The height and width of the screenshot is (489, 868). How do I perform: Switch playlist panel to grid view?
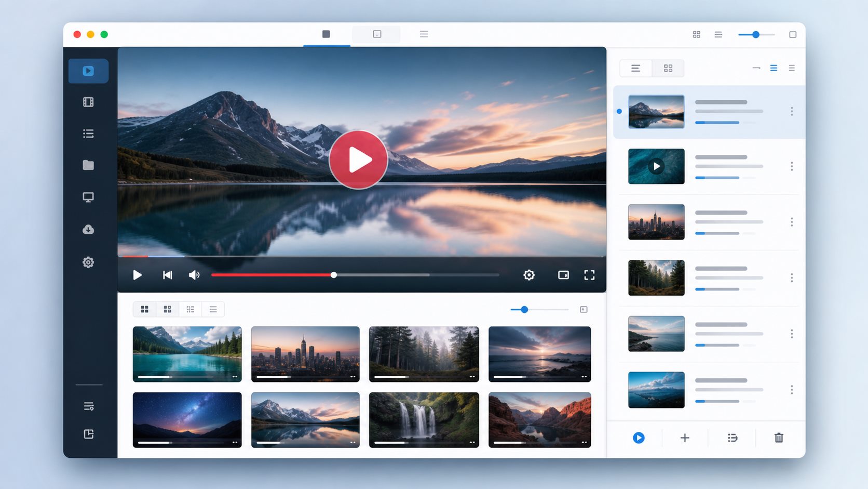(668, 68)
